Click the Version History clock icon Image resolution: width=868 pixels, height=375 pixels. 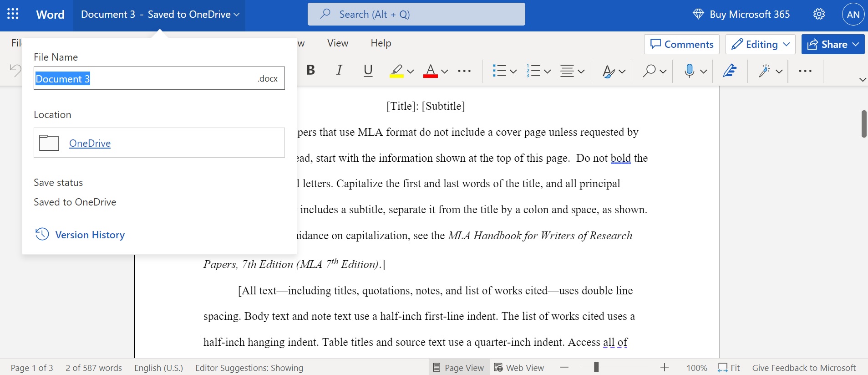42,234
